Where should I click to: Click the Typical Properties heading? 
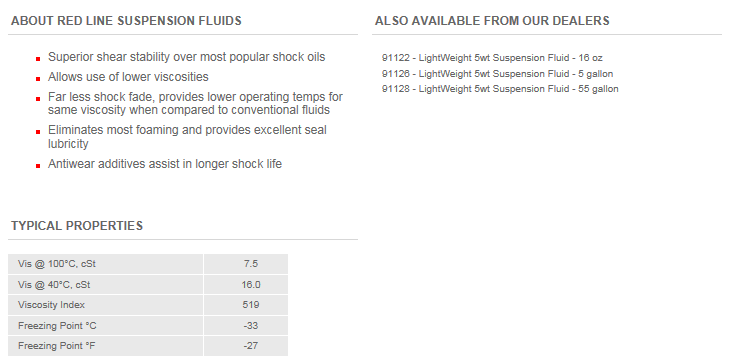pyautogui.click(x=77, y=226)
